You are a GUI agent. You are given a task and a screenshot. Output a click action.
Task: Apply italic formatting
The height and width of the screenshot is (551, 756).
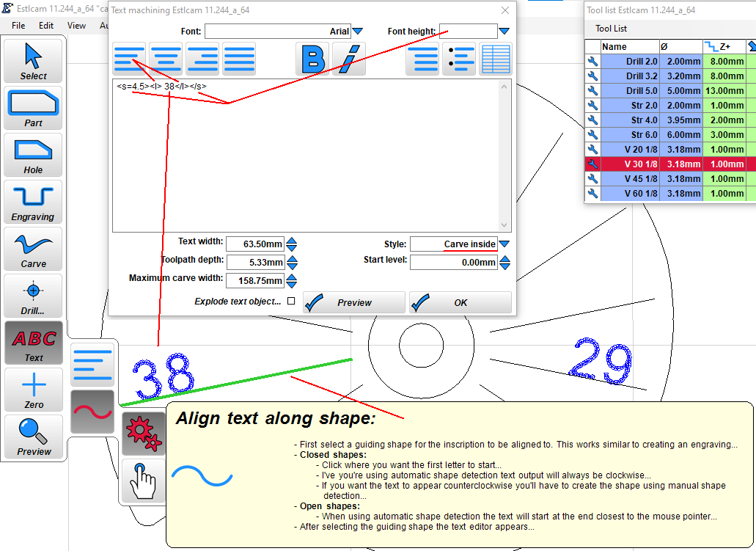pos(349,59)
